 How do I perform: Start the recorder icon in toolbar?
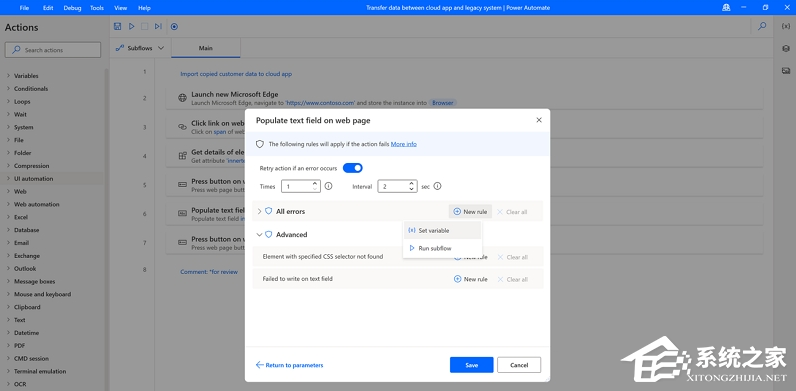pos(174,26)
